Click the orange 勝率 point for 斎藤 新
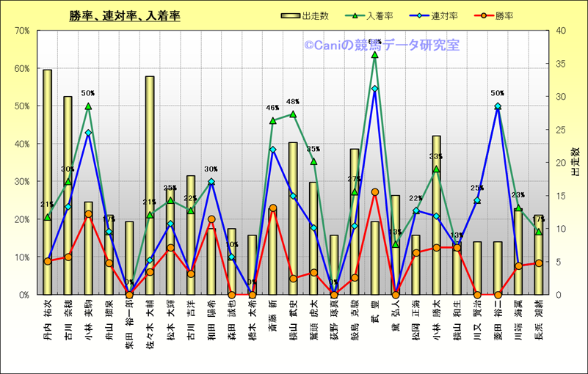Screen dimensions: 588x374 click(x=272, y=208)
